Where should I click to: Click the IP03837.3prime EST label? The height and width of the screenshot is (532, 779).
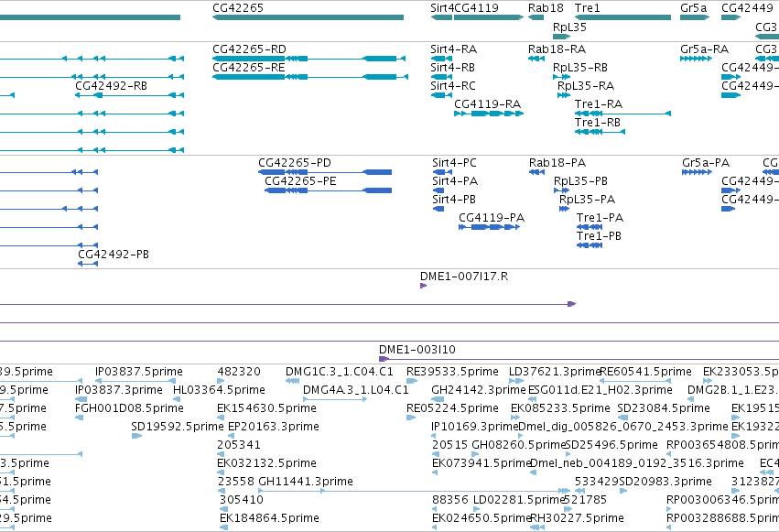(x=119, y=390)
